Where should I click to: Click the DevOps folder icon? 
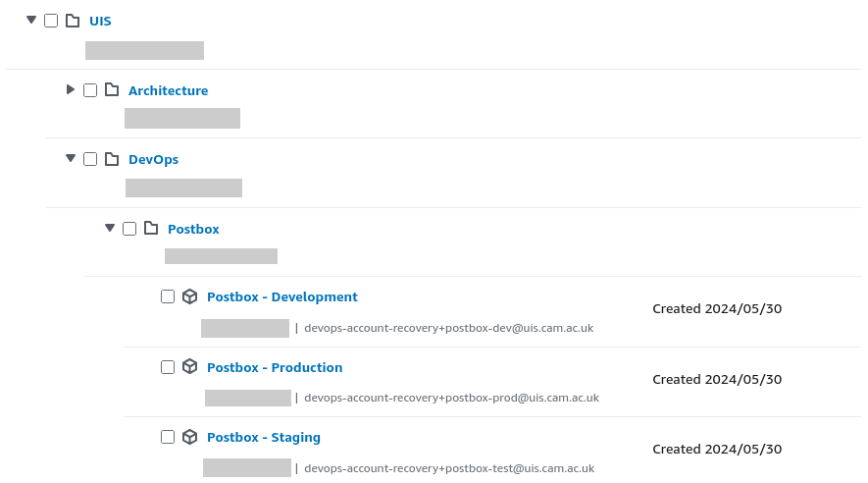click(112, 159)
